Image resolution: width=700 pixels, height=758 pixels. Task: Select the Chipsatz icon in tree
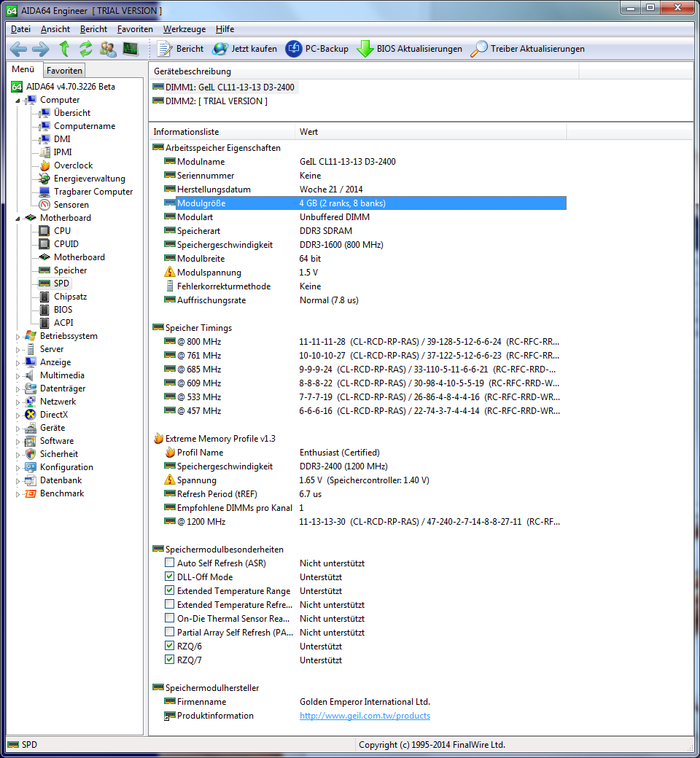pos(44,297)
